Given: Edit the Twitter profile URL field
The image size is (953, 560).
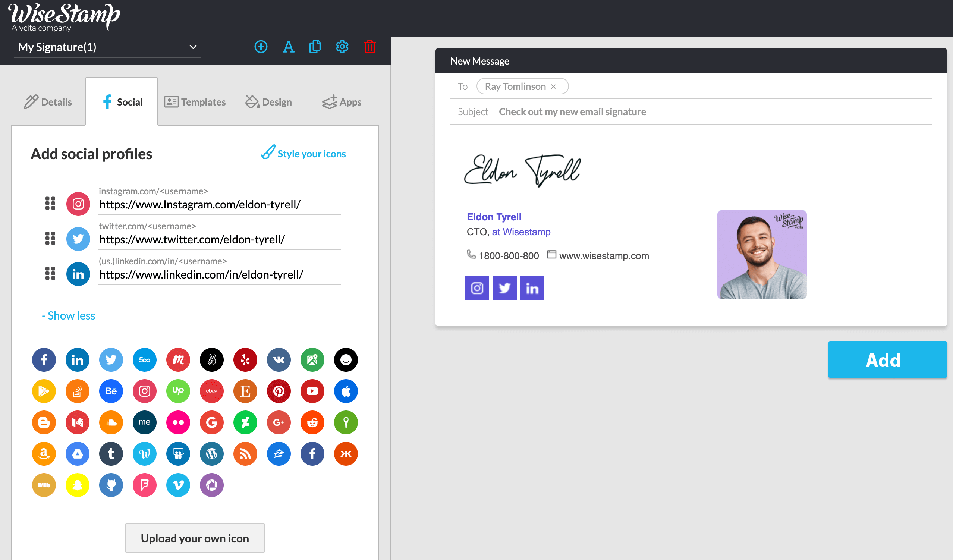Looking at the screenshot, I should click(219, 240).
